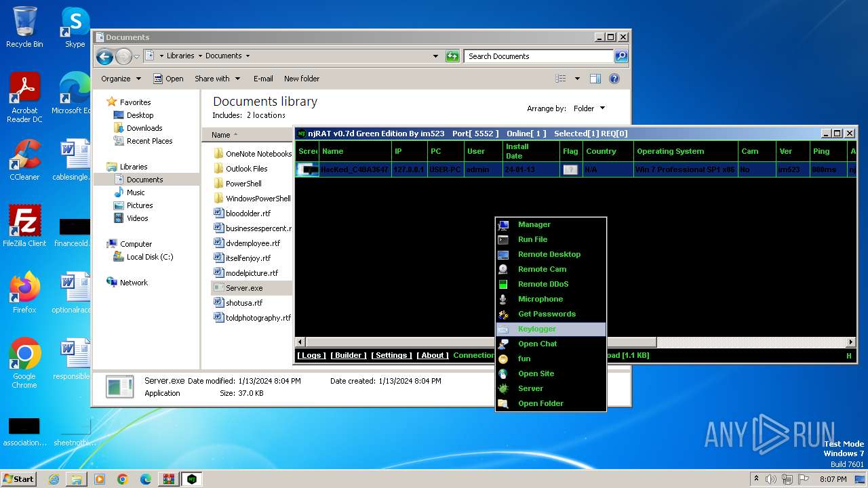
Task: Launch Firefox from the desktop
Action: [x=24, y=293]
